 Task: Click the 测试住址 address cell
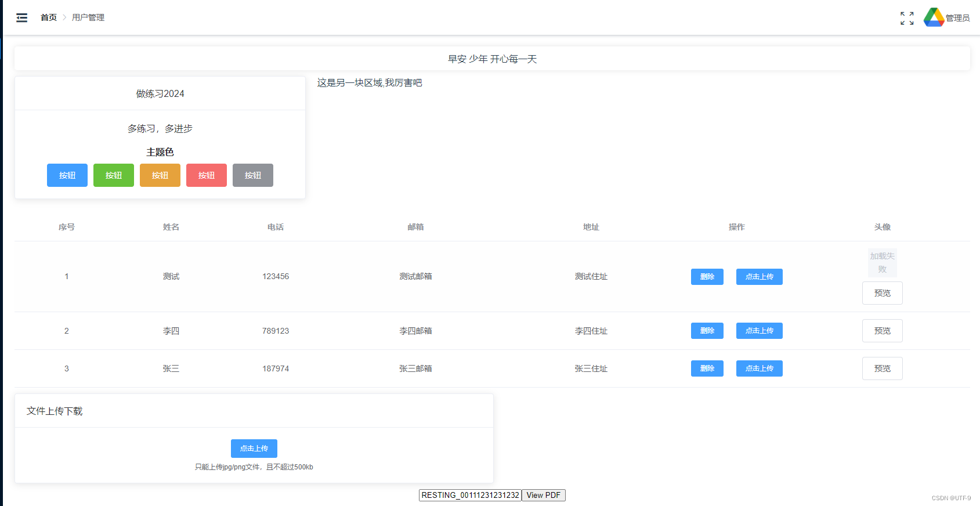point(591,276)
